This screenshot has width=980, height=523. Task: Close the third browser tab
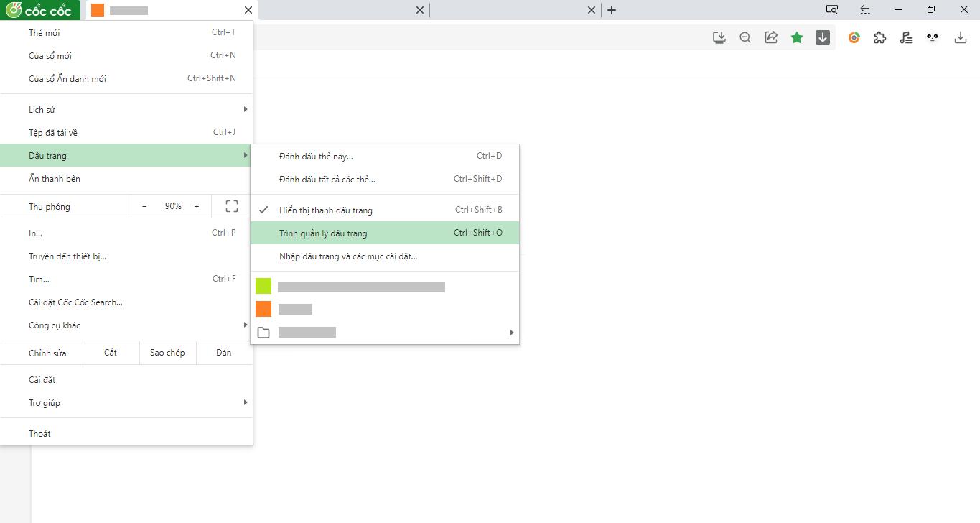(592, 10)
